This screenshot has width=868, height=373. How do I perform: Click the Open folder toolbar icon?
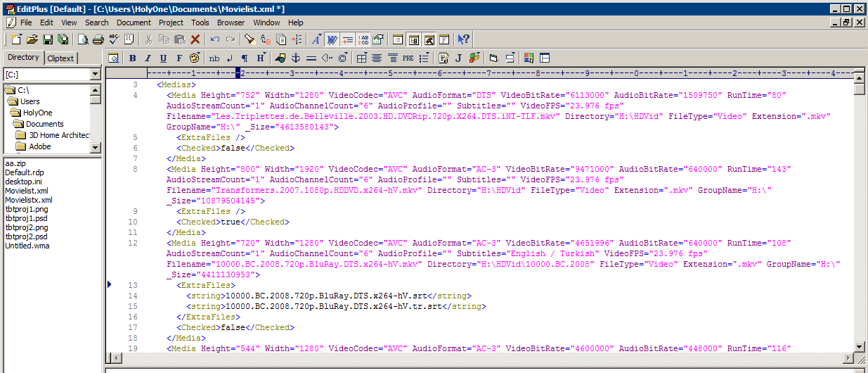tap(32, 39)
